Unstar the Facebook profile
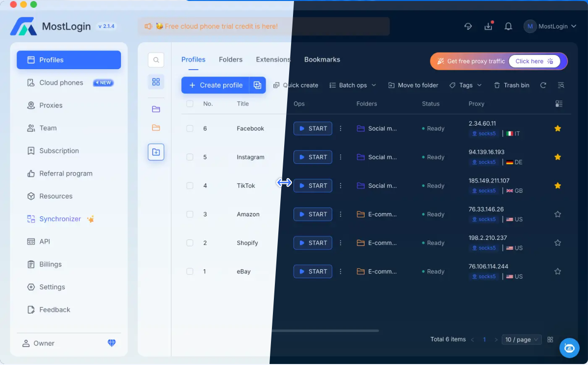The height and width of the screenshot is (365, 588). [558, 129]
